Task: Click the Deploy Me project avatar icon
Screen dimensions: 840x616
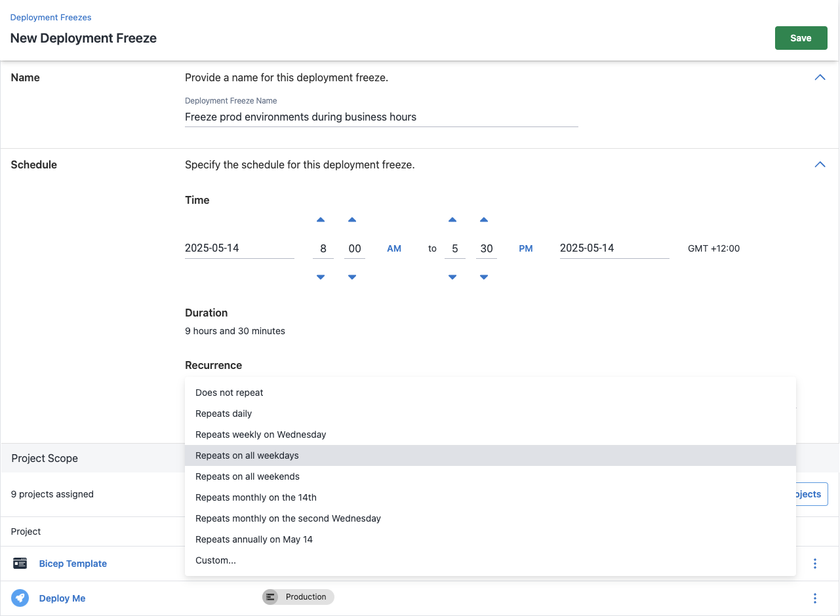Action: (20, 598)
